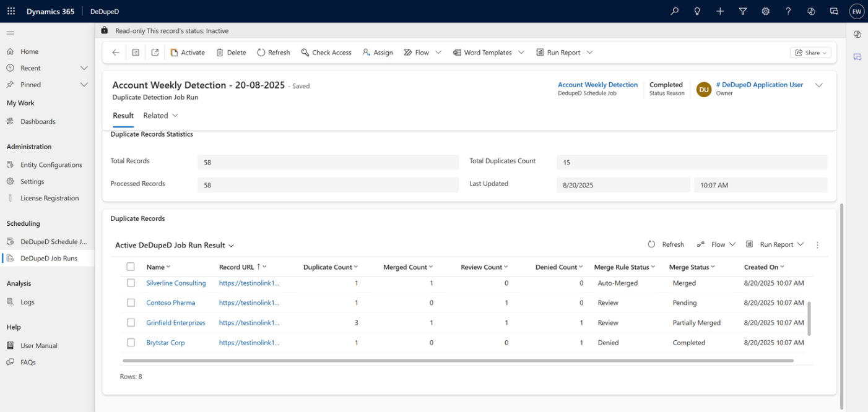This screenshot has height=412, width=868.
Task: Open the Grinfield Enterprizes record link
Action: [176, 322]
